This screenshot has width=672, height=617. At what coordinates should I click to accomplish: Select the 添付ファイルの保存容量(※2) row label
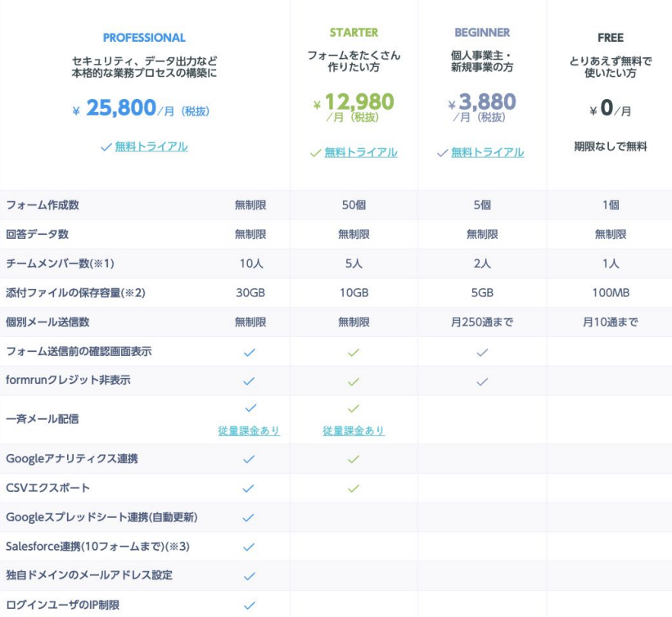point(75,293)
